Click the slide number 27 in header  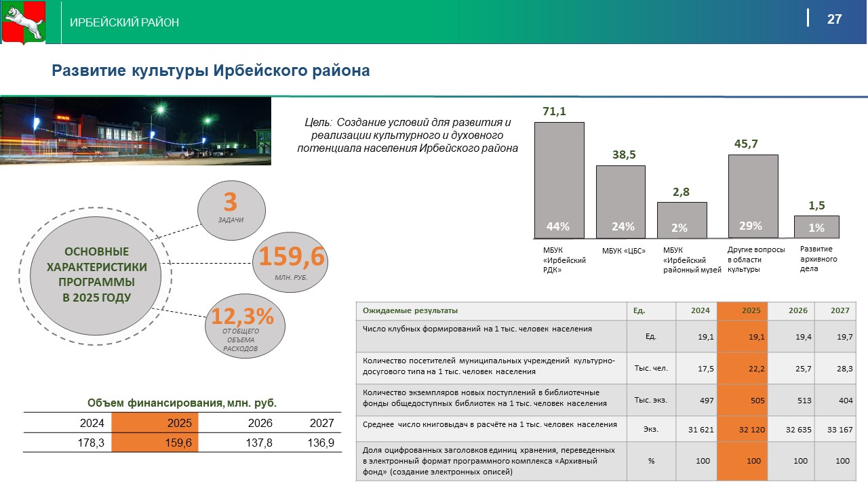[x=834, y=19]
